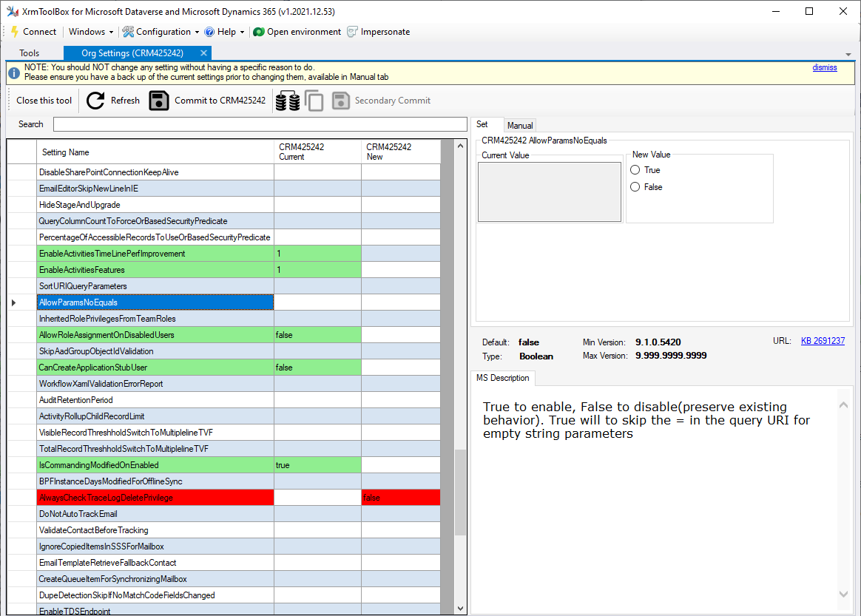This screenshot has height=616, width=861.
Task: Select the AuditRetentionPeriod row
Action: (223, 399)
